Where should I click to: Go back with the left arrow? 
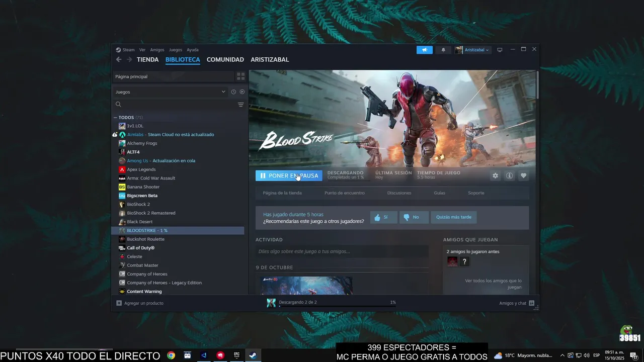[x=119, y=59]
